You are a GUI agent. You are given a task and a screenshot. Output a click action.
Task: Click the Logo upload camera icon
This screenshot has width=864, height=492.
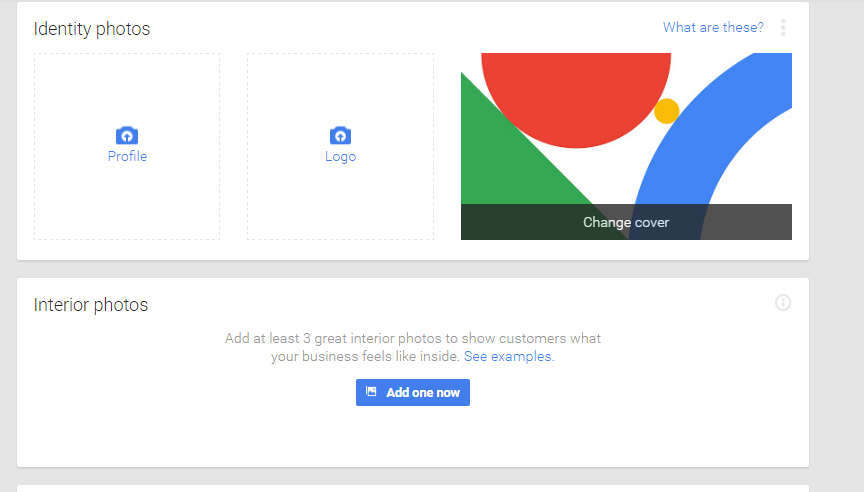(x=340, y=135)
